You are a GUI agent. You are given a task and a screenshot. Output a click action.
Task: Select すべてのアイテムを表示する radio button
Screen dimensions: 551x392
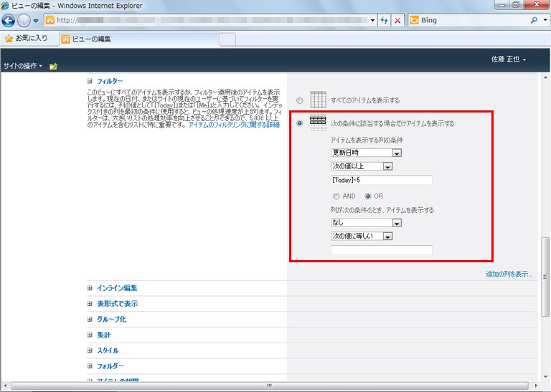click(299, 100)
